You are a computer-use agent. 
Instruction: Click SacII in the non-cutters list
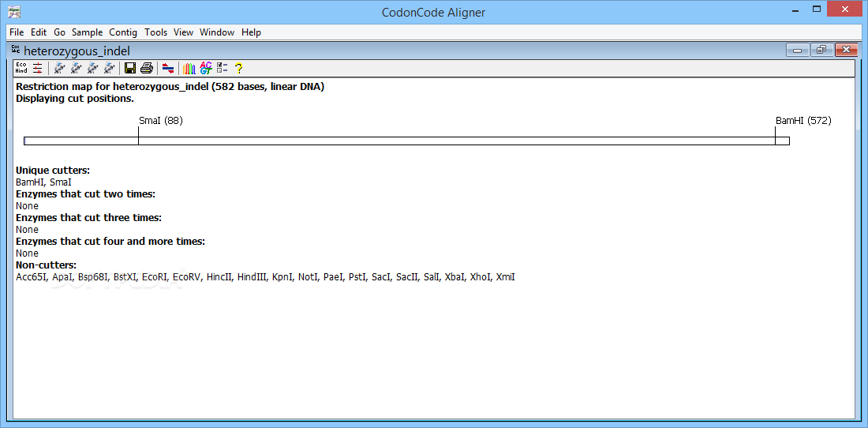pos(407,277)
